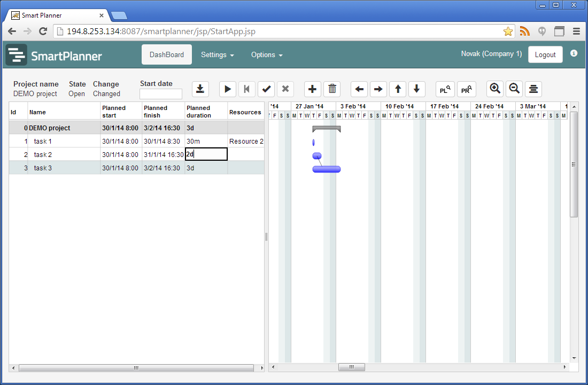This screenshot has width=588, height=385.
Task: Click Novak (Company 1) user label
Action: point(491,53)
